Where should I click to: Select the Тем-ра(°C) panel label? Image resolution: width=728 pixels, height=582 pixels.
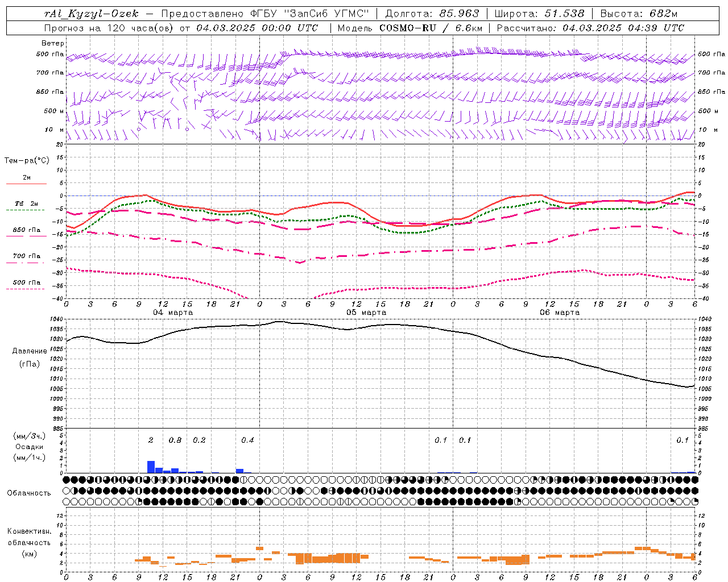27,161
